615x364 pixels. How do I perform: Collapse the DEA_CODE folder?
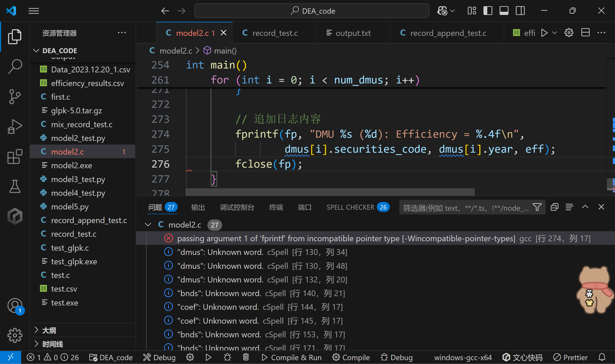(36, 51)
